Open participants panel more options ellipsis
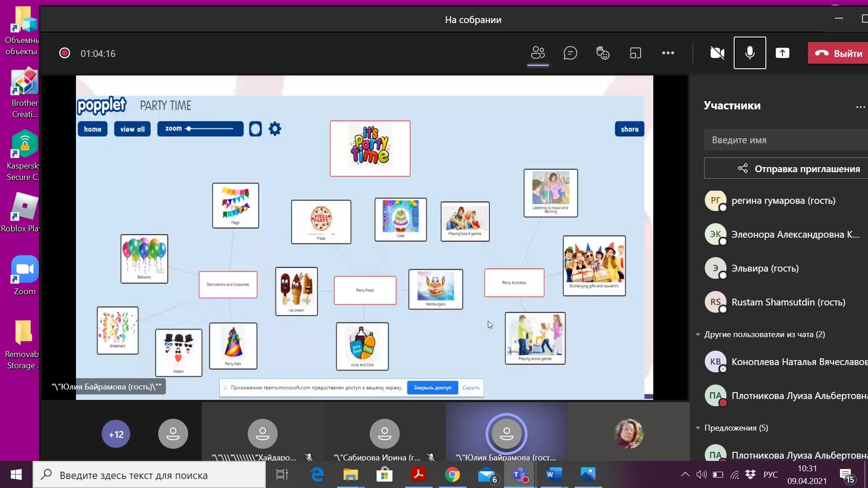 pyautogui.click(x=860, y=107)
